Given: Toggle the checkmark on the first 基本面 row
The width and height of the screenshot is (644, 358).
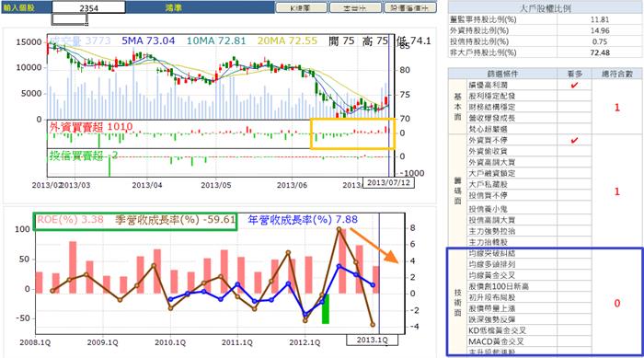Looking at the screenshot, I should point(574,85).
